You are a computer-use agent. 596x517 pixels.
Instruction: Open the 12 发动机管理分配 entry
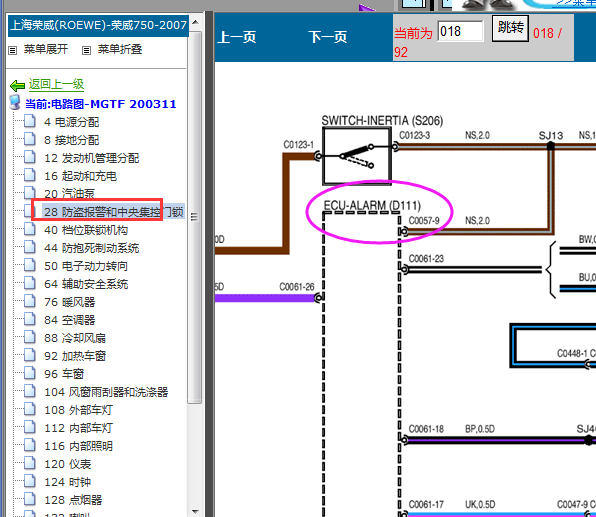92,158
